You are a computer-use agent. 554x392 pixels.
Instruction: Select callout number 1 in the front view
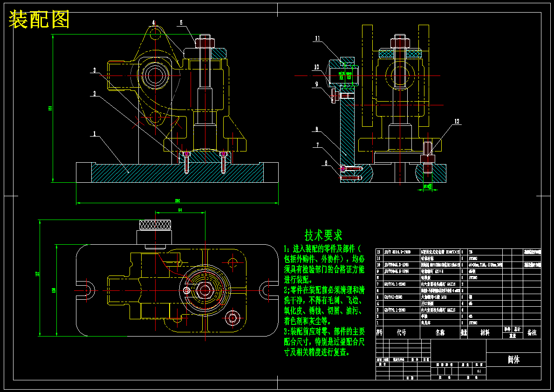coord(94,134)
